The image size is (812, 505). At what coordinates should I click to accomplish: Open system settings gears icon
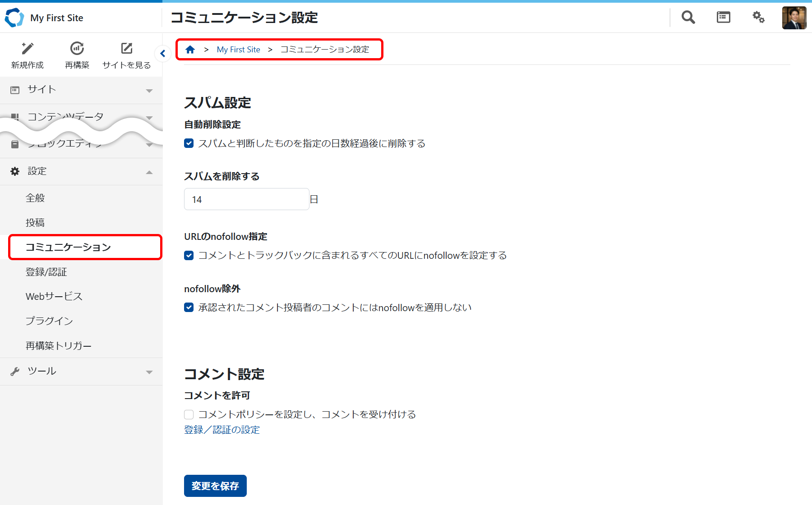758,18
